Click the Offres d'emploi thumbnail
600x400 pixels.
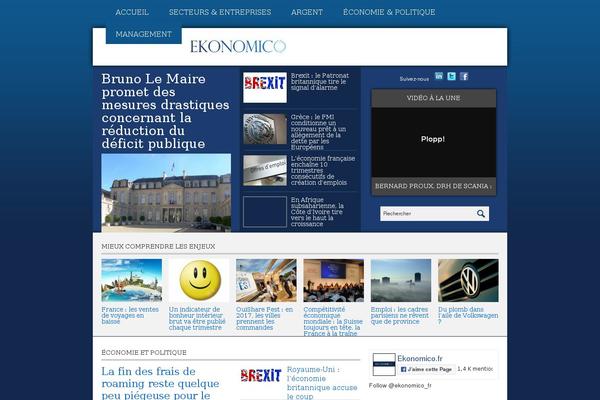(x=265, y=170)
